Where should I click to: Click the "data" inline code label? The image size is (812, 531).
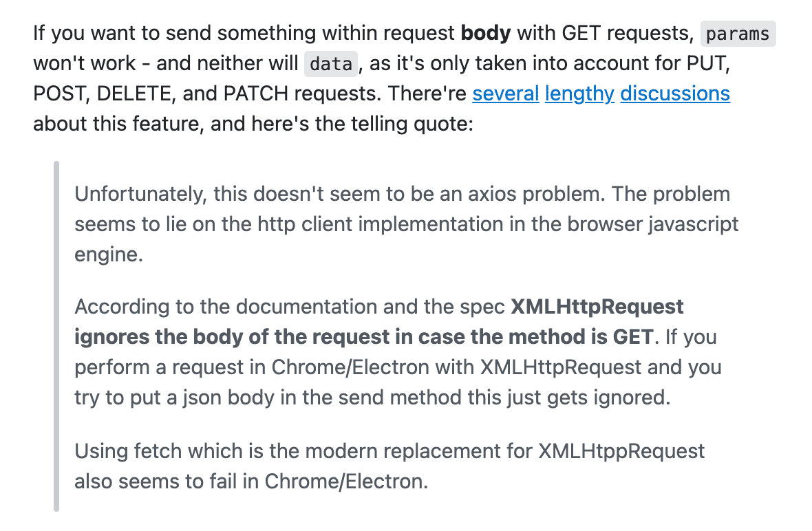pos(331,64)
